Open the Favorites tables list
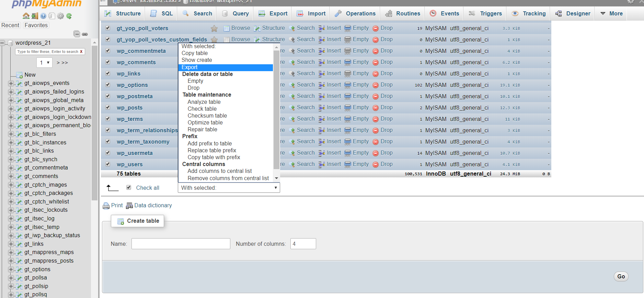 coord(36,25)
